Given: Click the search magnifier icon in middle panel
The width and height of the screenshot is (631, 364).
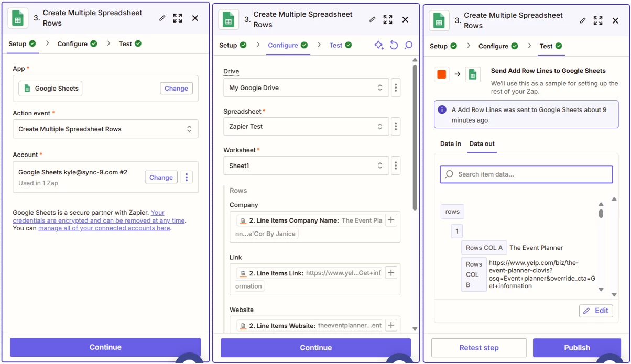Looking at the screenshot, I should click(409, 45).
